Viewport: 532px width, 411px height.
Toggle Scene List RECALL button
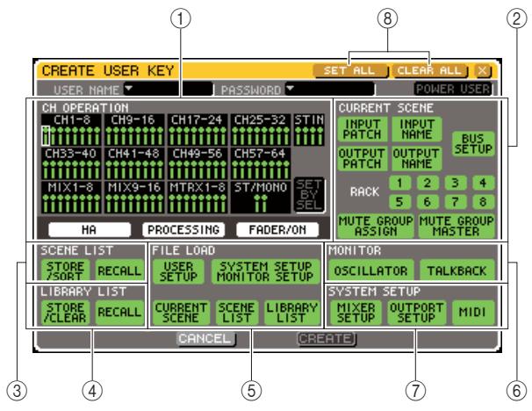click(119, 270)
